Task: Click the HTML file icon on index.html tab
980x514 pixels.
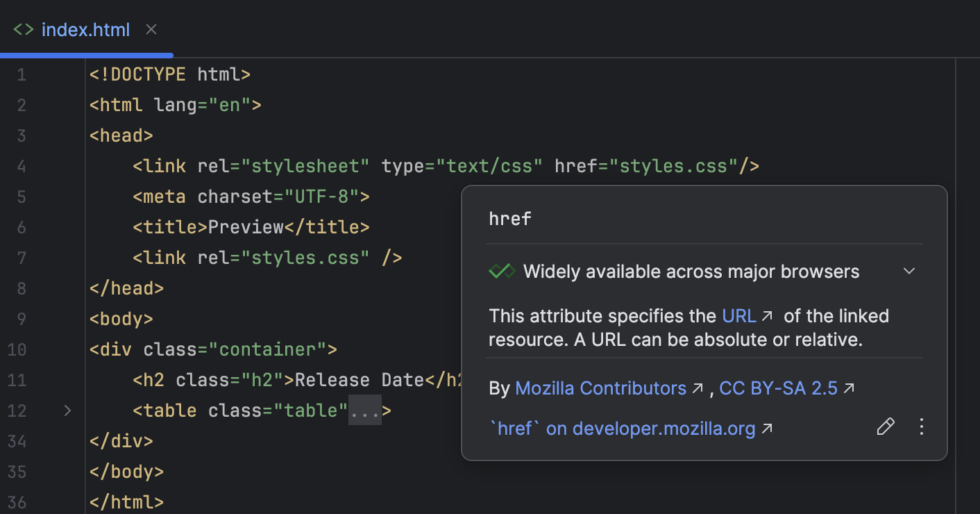Action: (x=24, y=30)
